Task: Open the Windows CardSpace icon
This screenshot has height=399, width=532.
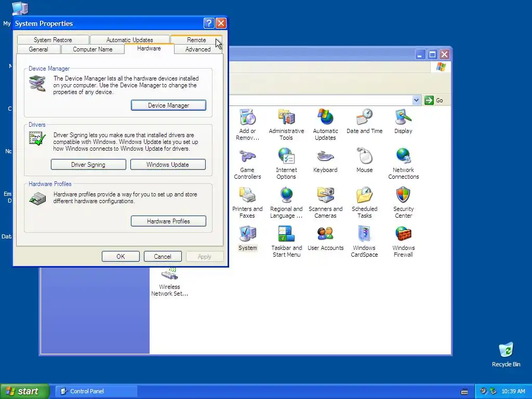Action: (x=364, y=242)
